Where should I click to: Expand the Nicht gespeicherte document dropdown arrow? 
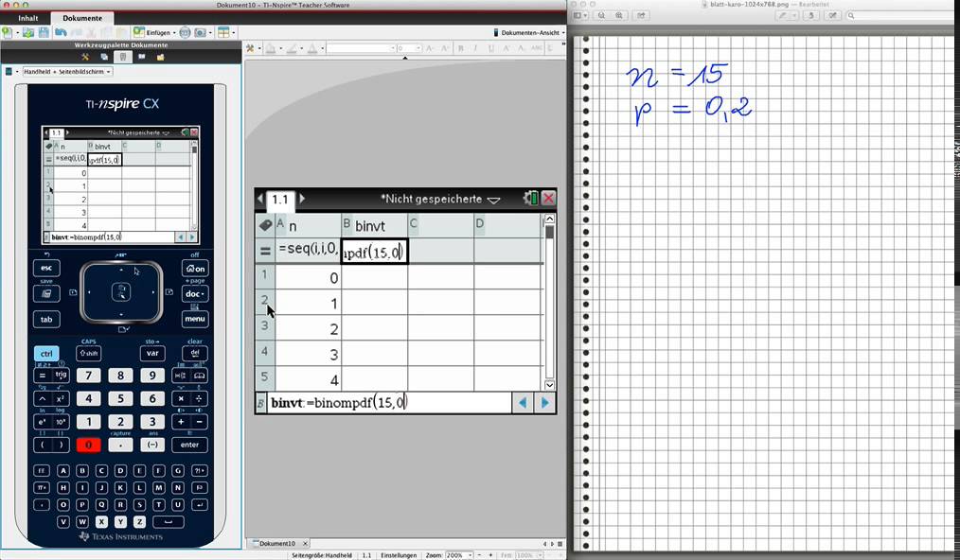(494, 200)
